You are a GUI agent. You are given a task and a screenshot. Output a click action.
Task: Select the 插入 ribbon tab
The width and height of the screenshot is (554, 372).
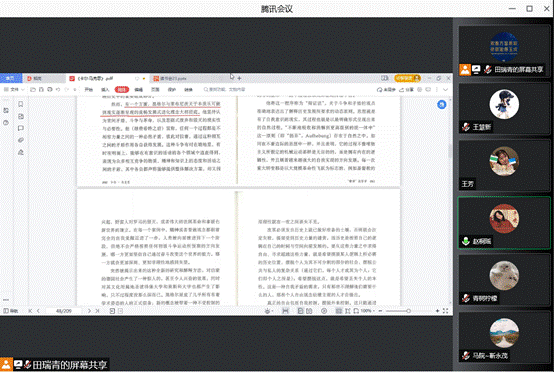[x=105, y=90]
